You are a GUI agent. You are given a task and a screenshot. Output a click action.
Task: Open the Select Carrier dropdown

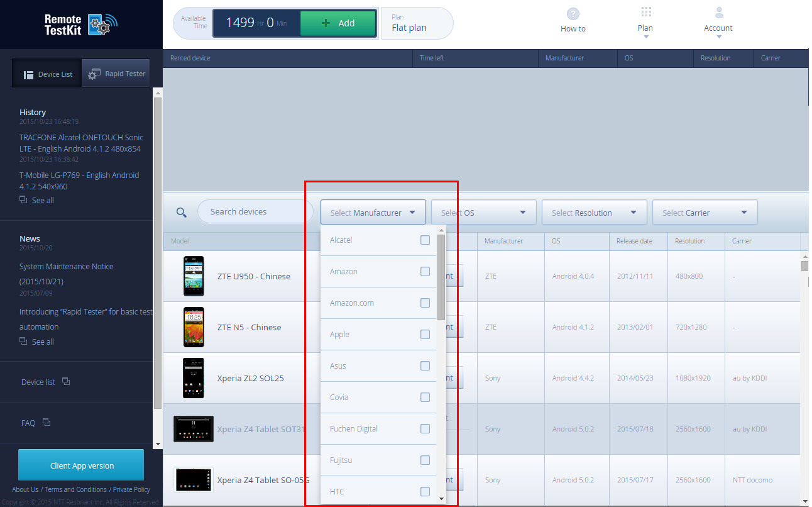pyautogui.click(x=705, y=213)
